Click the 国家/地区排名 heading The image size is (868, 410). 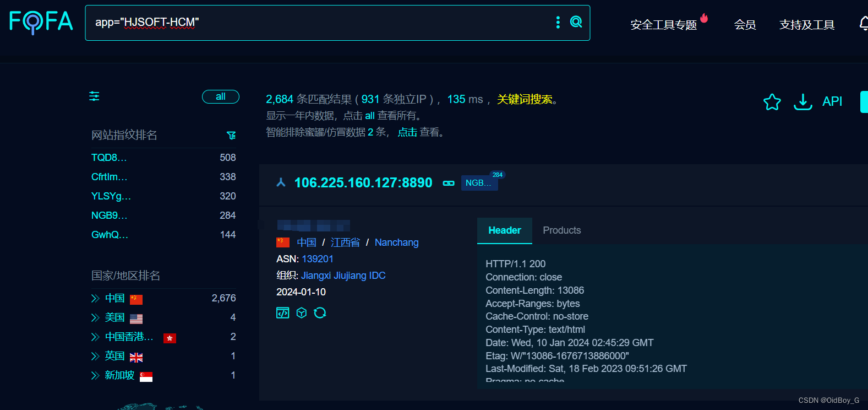click(125, 276)
